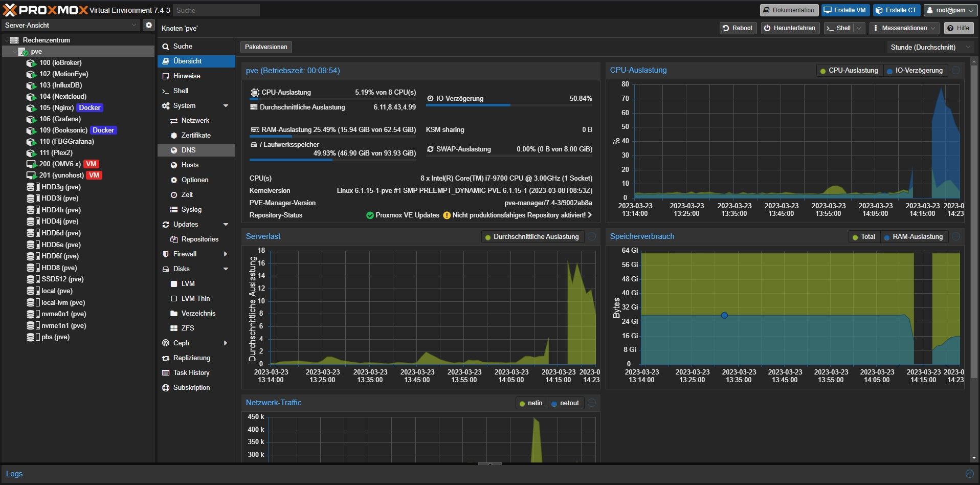Toggle IO-Verzögerung legend series

click(915, 71)
